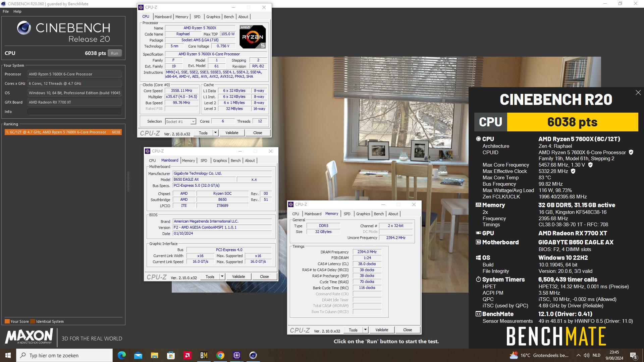Expand the Socket #1 selection dropdown
Screen dimensions: 644x362
pos(193,122)
